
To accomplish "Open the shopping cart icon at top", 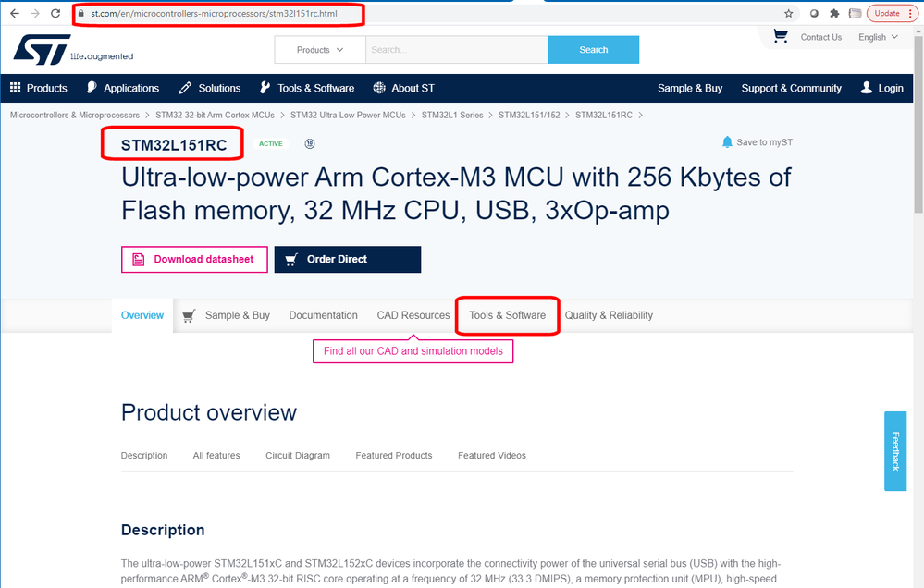I will click(x=781, y=37).
